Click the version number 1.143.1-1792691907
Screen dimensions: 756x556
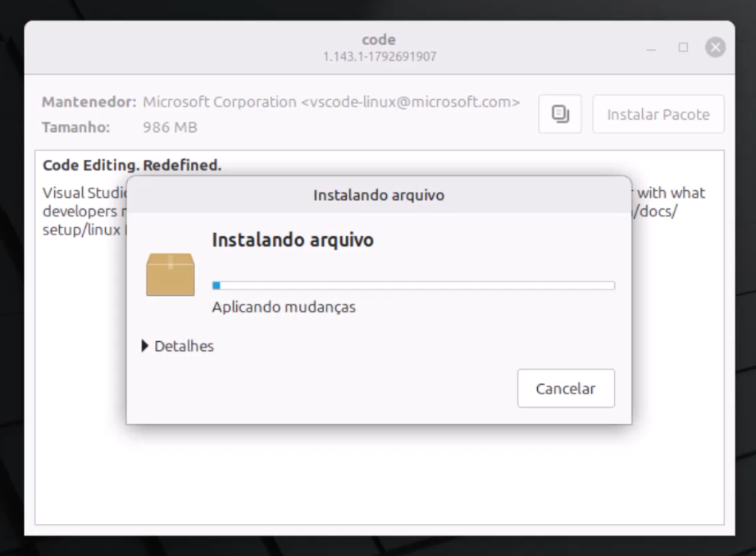coord(380,57)
